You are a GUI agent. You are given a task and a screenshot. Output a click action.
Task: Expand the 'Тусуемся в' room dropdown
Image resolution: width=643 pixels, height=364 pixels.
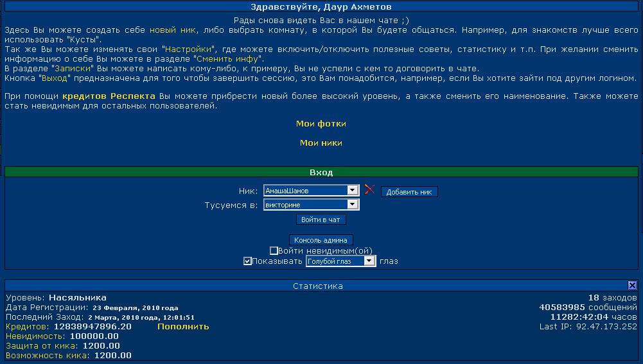tap(312, 205)
